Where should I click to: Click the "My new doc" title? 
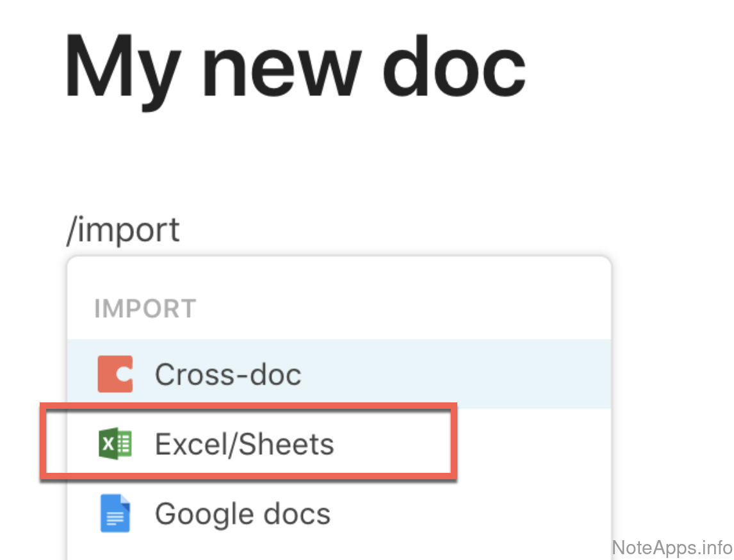[295, 65]
